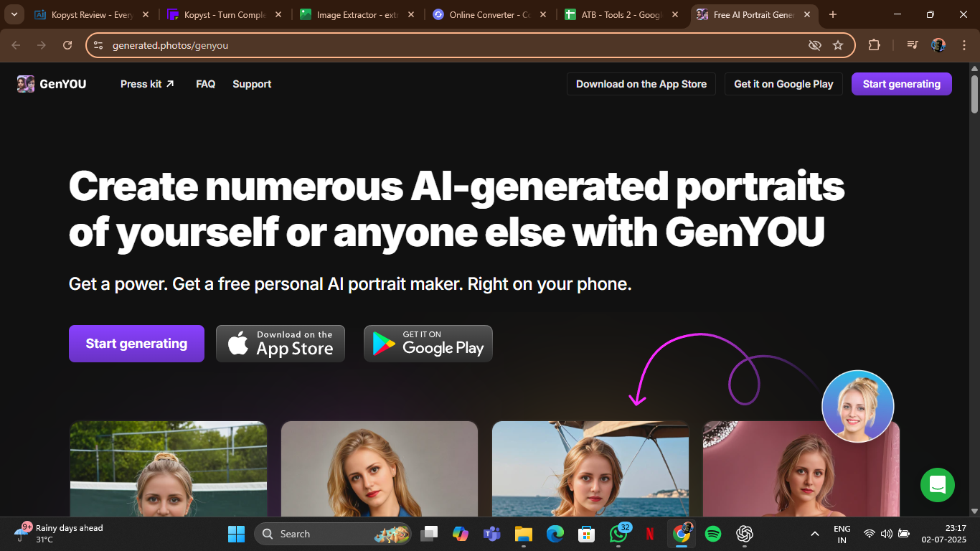The height and width of the screenshot is (551, 980).
Task: Click the App Store badge with Apple logo
Action: (x=281, y=344)
